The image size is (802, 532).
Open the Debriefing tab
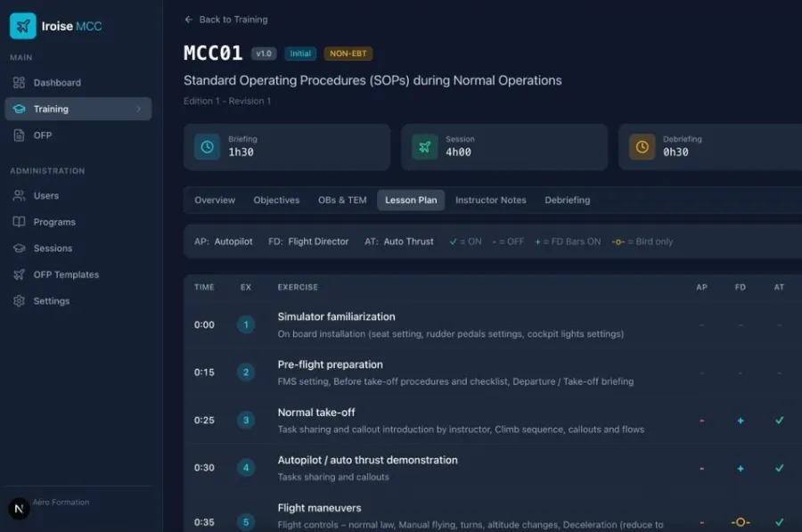click(x=568, y=200)
